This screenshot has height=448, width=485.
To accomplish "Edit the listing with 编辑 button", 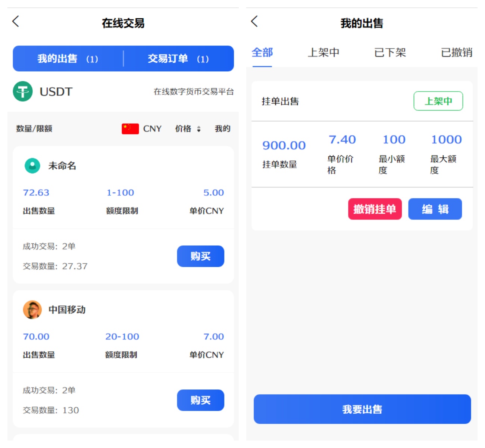I will coord(435,209).
